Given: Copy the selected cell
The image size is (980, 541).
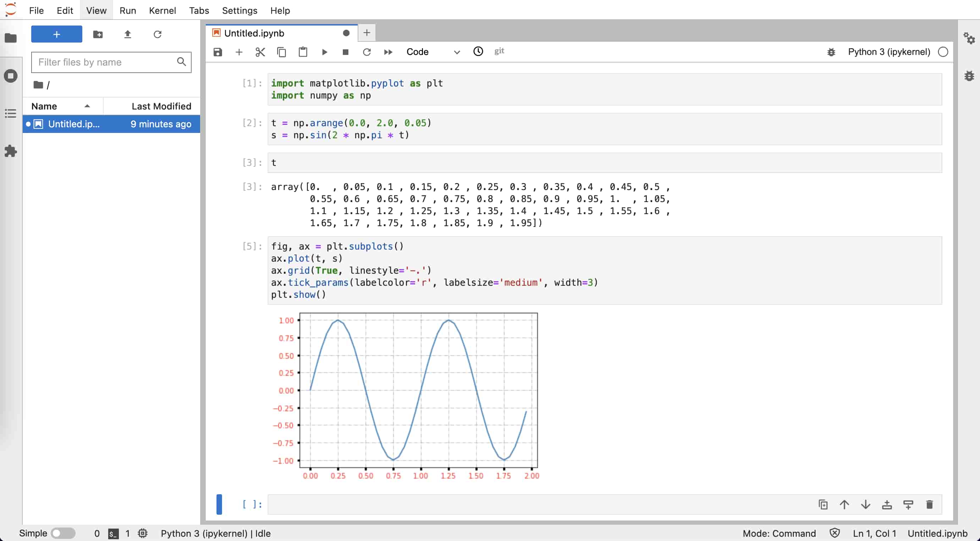Looking at the screenshot, I should pyautogui.click(x=281, y=52).
